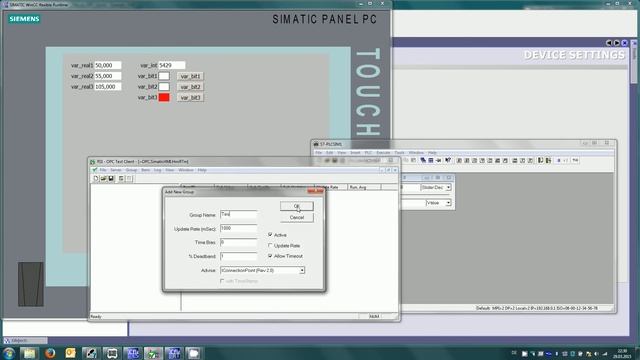Image resolution: width=640 pixels, height=360 pixels.
Task: Click the greyed last icon in OPC Test Client toolbar
Action: tap(129, 179)
